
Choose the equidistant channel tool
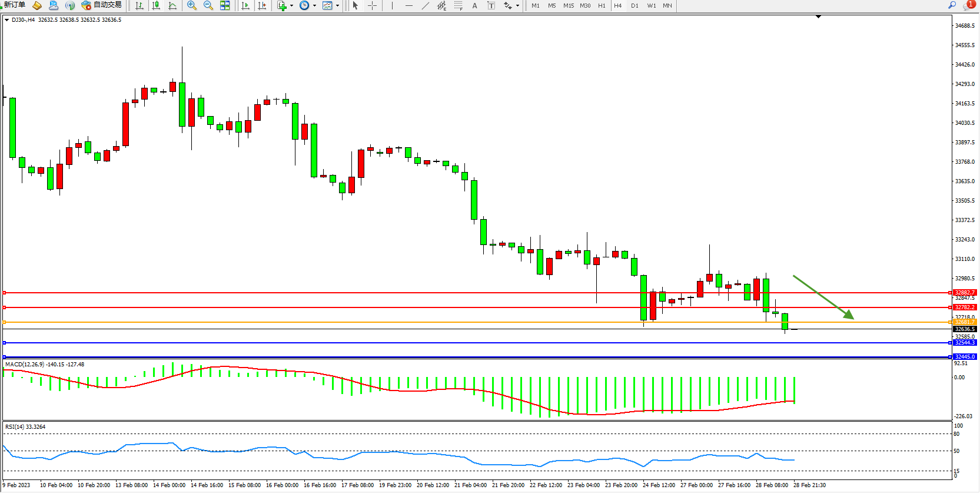[x=441, y=5]
